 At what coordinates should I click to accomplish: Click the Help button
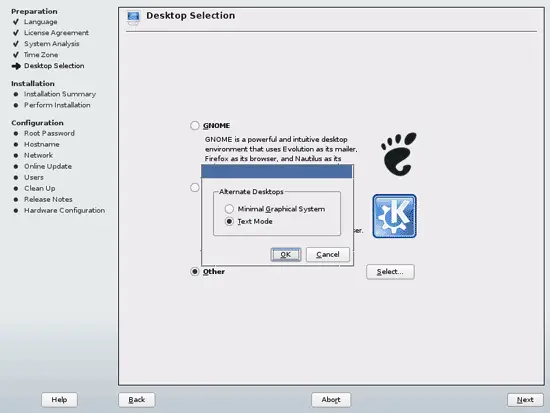click(59, 400)
